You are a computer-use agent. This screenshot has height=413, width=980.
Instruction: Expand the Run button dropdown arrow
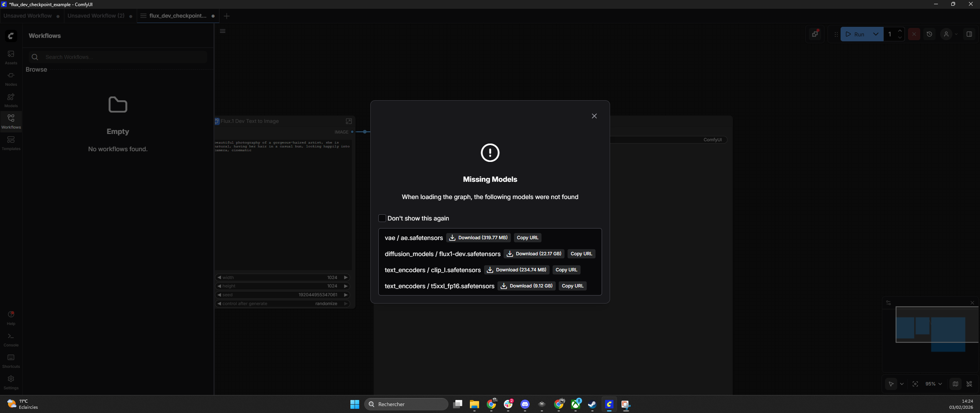[x=875, y=34]
